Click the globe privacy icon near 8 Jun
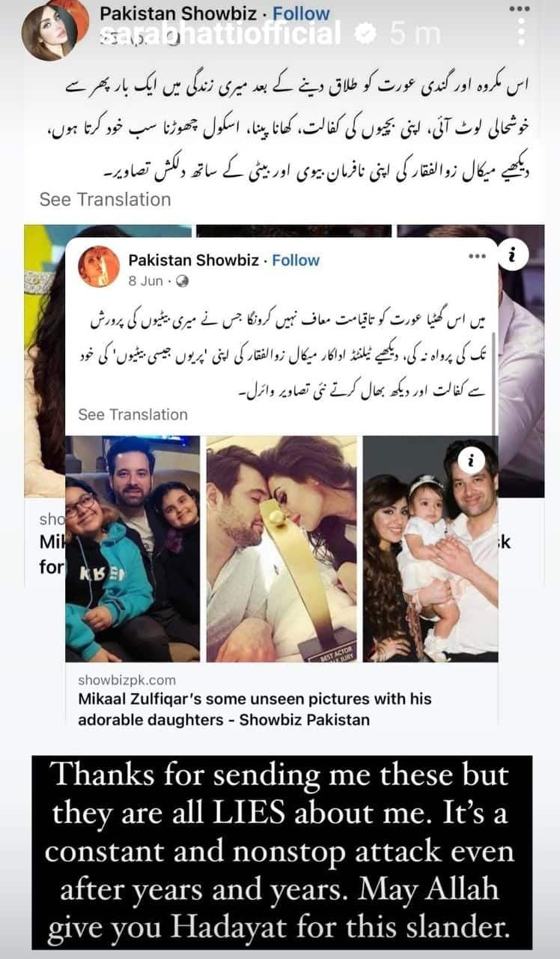 [182, 281]
